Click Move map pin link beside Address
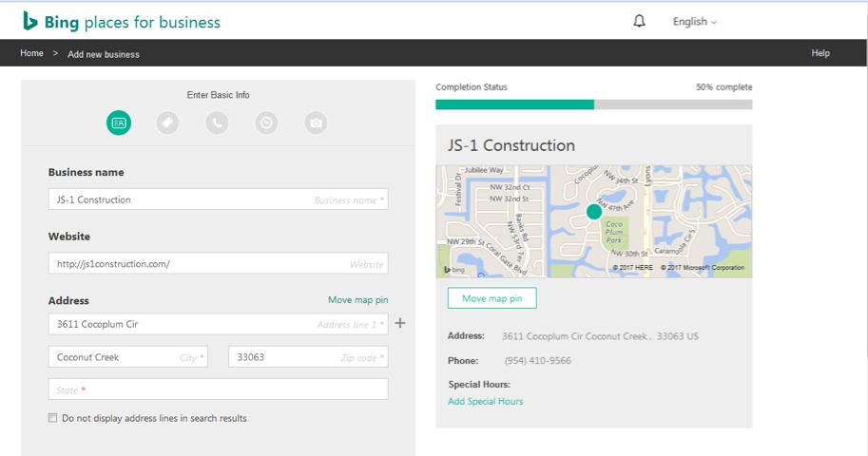The height and width of the screenshot is (456, 868). 357,299
